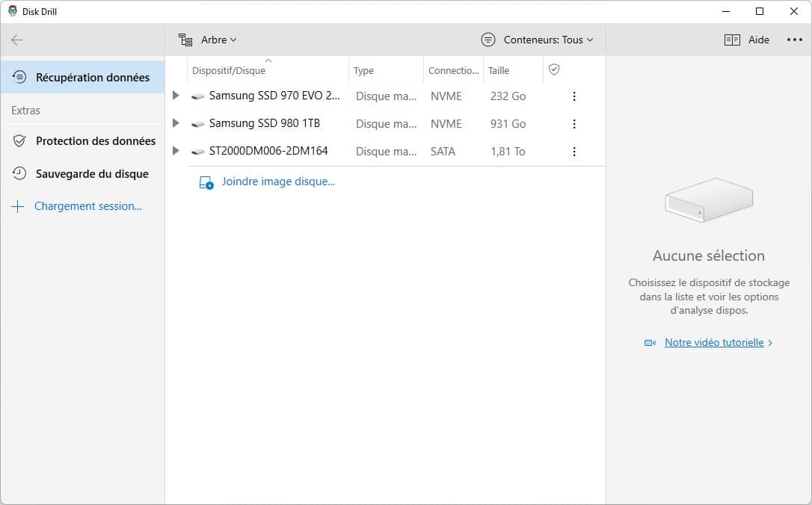Expand the Samsung SSD 980 1TB row
Viewport: 812px width, 505px height.
click(x=176, y=123)
